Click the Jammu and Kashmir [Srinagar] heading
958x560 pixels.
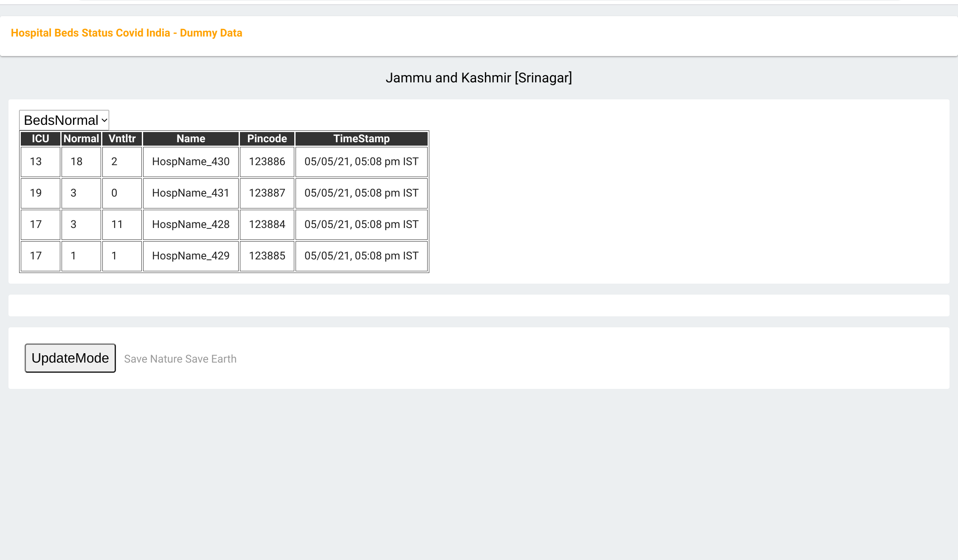point(479,78)
